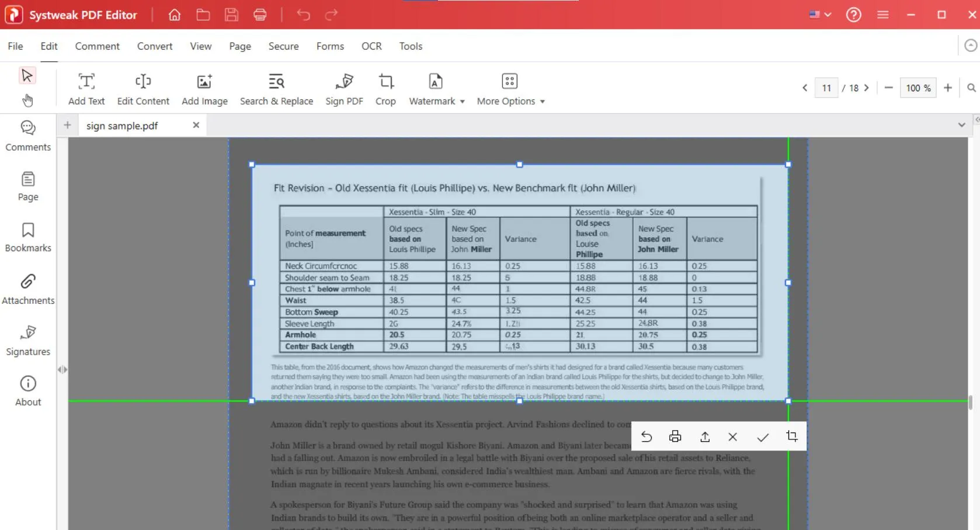Open the language flag dropdown
The height and width of the screenshot is (530, 980).
[x=820, y=15]
